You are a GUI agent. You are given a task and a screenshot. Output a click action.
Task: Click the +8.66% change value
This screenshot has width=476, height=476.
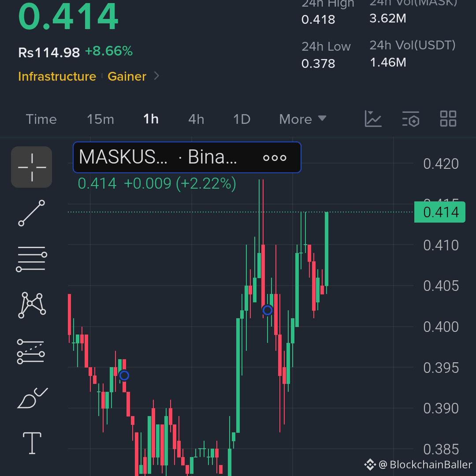pos(109,51)
